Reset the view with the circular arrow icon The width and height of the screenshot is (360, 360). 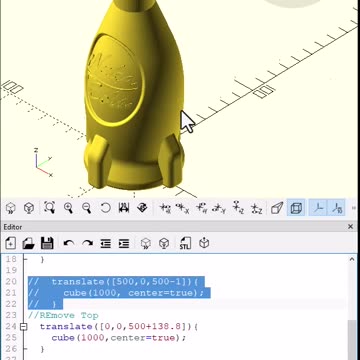coord(105,208)
